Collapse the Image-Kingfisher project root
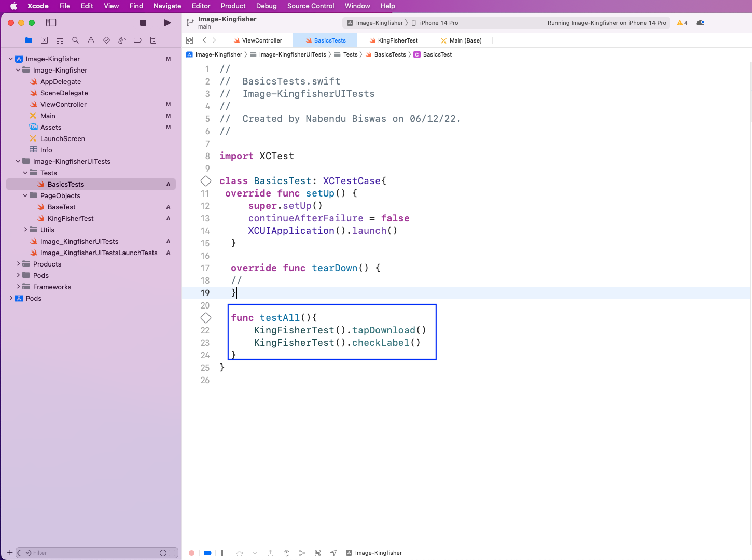Screen dimensions: 752x560 (x=11, y=59)
